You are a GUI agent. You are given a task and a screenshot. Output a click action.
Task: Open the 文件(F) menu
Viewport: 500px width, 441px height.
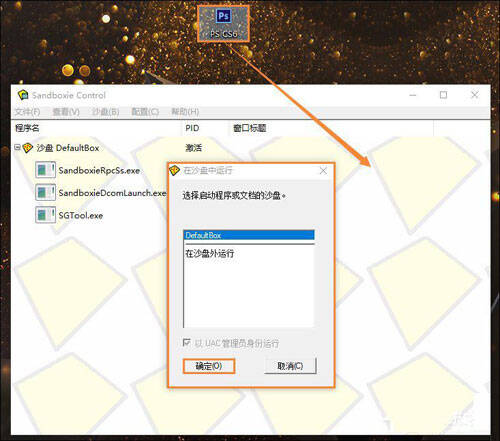28,112
